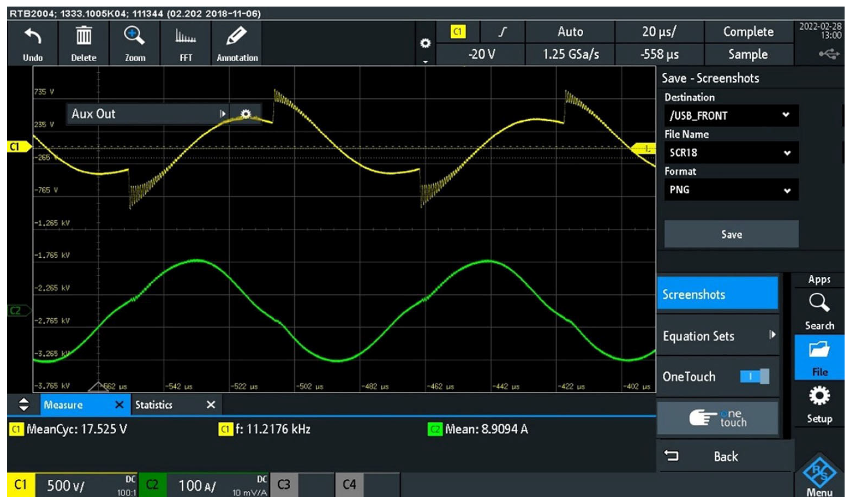This screenshot has height=504, width=850.
Task: Click the Aux Out gear settings icon
Action: [x=245, y=114]
